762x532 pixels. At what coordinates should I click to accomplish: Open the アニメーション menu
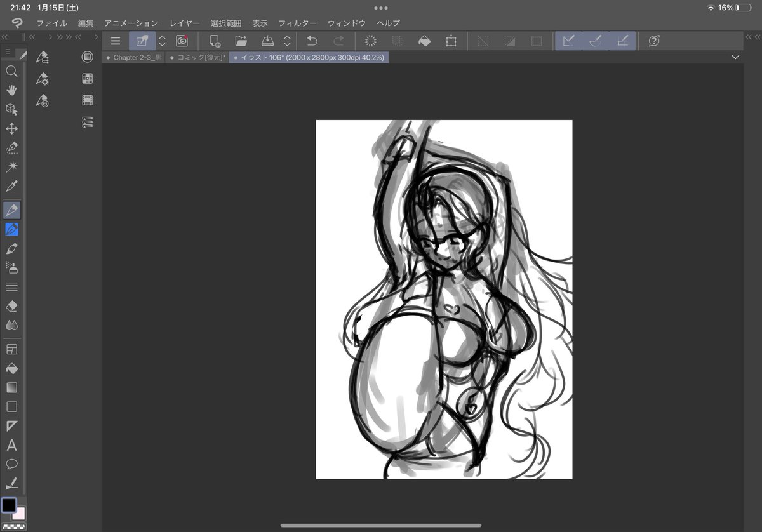tap(131, 23)
